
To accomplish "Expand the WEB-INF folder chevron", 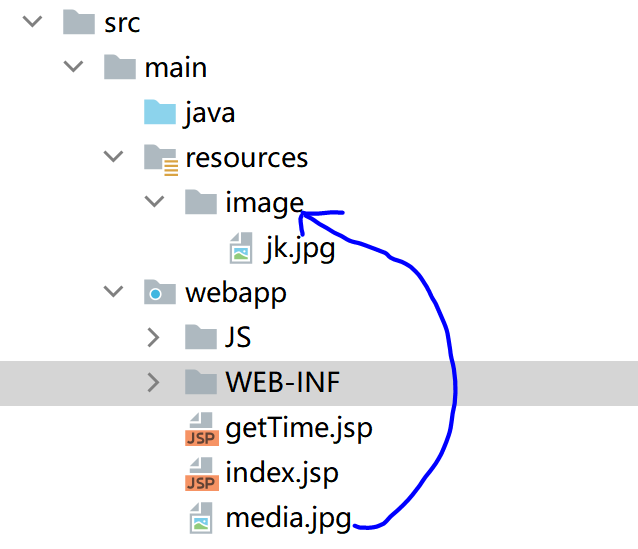I will click(153, 382).
